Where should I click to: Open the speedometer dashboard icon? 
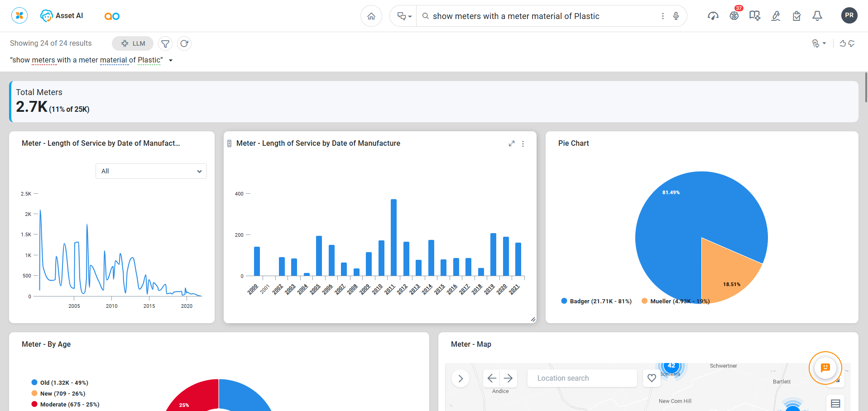coord(713,16)
